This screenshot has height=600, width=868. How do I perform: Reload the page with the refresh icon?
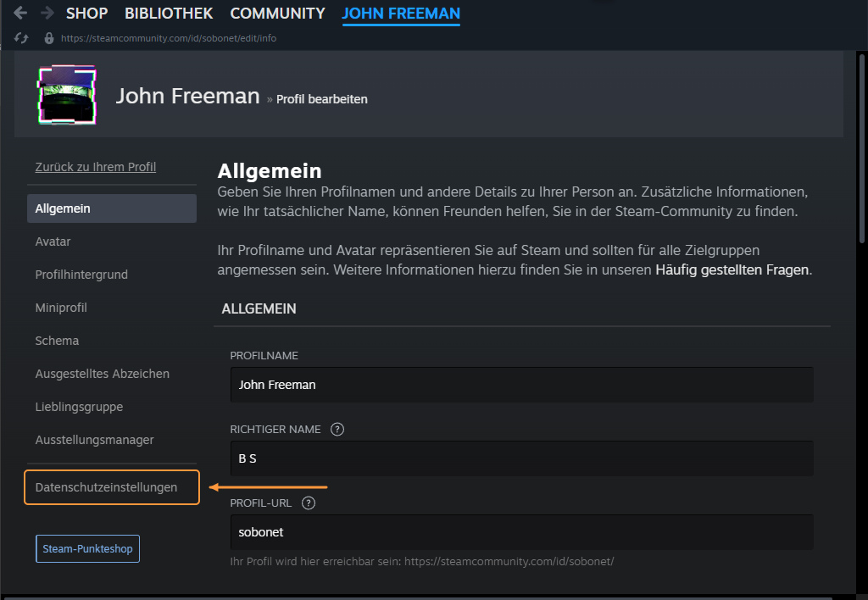[21, 37]
